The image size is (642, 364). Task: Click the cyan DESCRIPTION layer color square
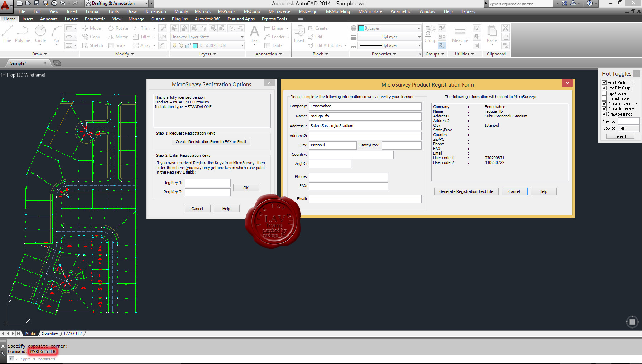[195, 45]
